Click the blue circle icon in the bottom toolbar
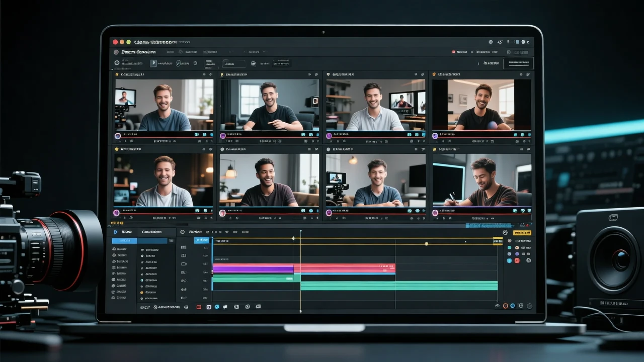Screen dimensions: 644x362 [x=217, y=307]
